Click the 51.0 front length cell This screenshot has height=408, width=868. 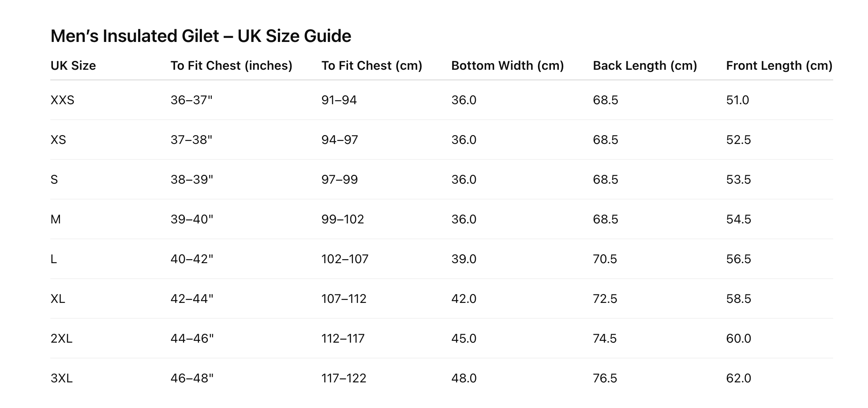[737, 100]
